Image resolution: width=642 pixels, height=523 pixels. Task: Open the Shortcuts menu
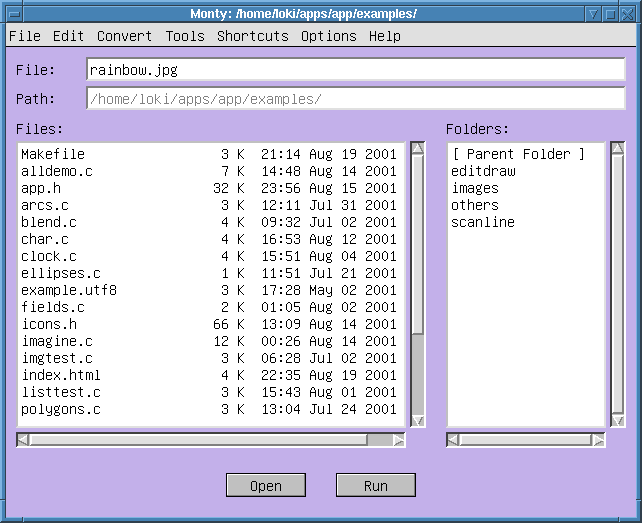pos(252,36)
